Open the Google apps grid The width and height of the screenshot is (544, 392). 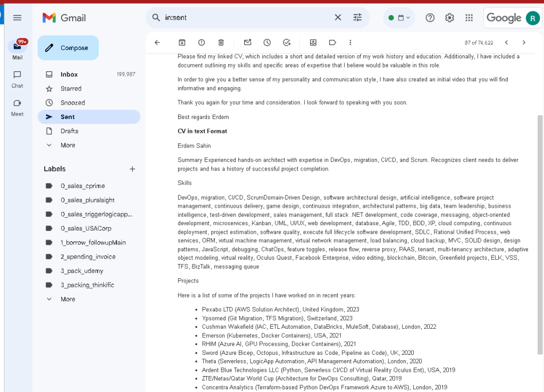pos(469,18)
